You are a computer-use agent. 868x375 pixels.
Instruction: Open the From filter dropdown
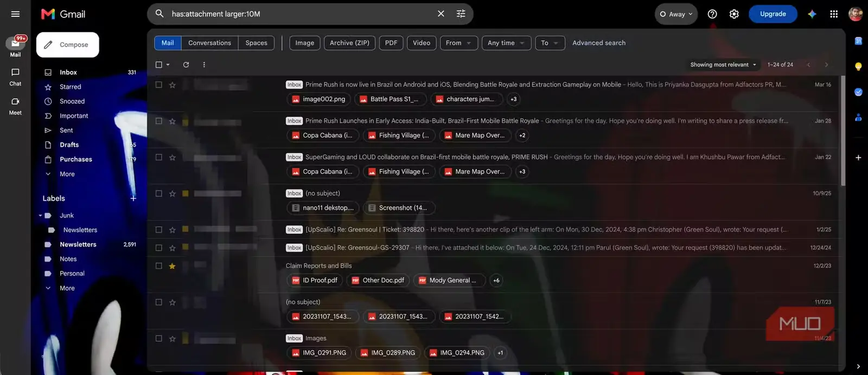(x=458, y=43)
